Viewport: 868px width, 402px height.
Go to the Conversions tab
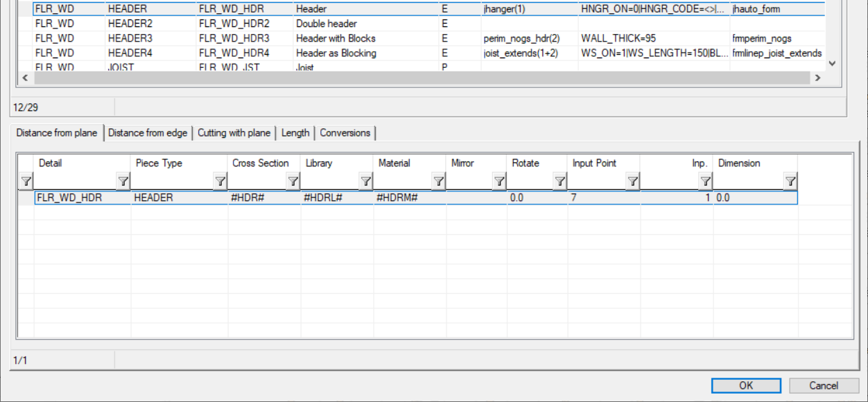tap(345, 133)
